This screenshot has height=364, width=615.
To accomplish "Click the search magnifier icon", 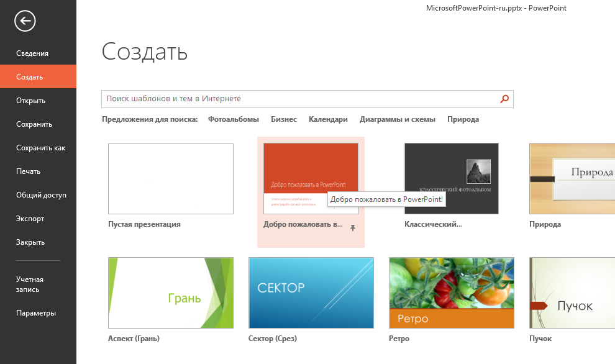I will point(504,99).
